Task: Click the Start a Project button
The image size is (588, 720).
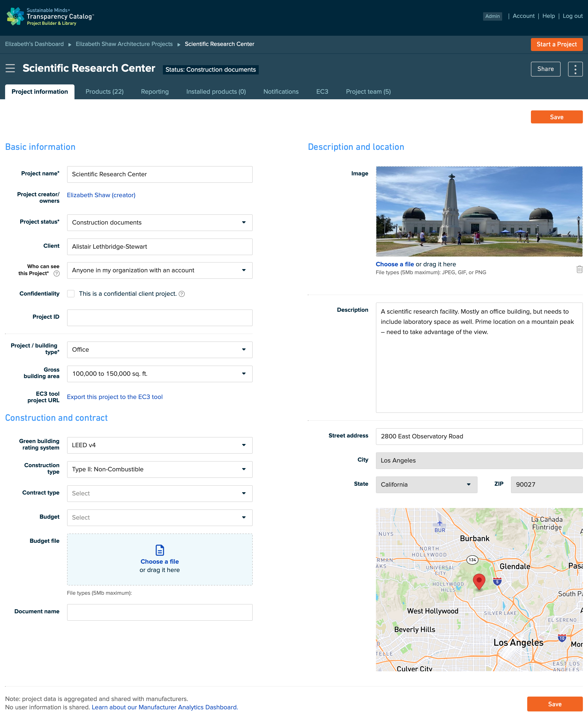Action: (x=556, y=44)
